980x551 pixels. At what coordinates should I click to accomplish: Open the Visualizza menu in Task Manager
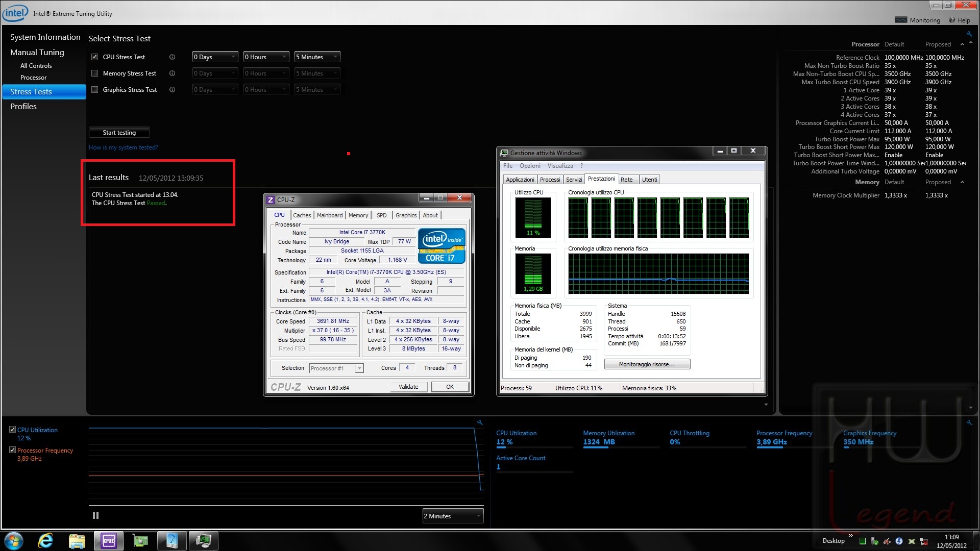click(560, 166)
